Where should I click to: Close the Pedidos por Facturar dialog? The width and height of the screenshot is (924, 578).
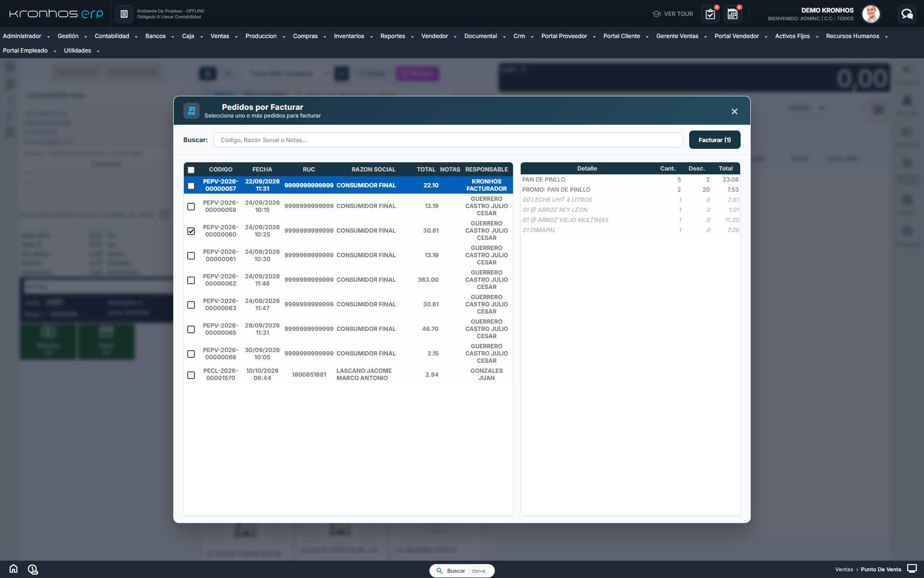tap(734, 111)
